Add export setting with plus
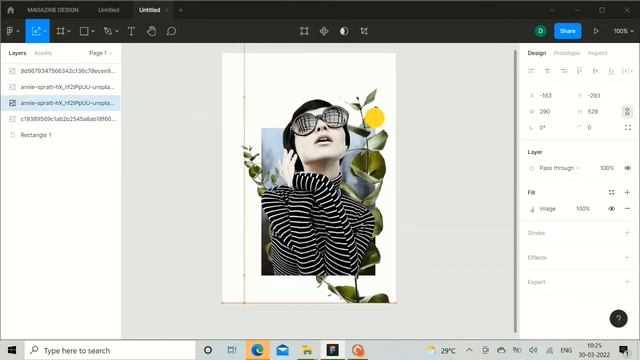Screen dimensions: 640x360 tap(627, 282)
